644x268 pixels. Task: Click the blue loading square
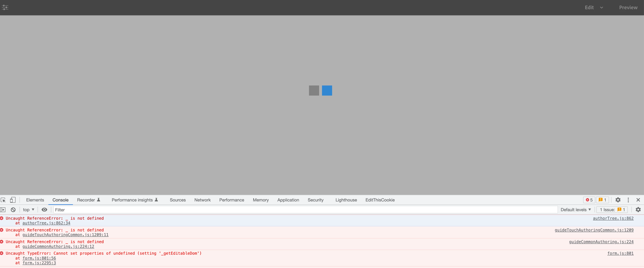[327, 90]
